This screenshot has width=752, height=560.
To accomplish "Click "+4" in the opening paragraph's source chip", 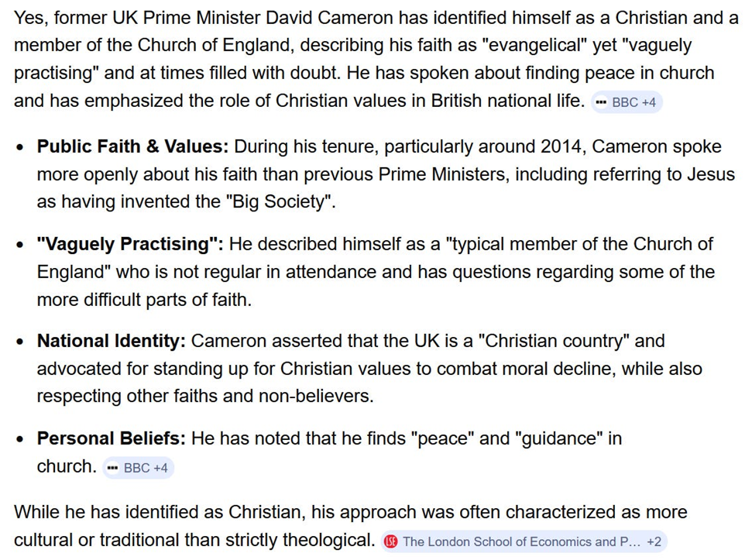I will pos(649,102).
